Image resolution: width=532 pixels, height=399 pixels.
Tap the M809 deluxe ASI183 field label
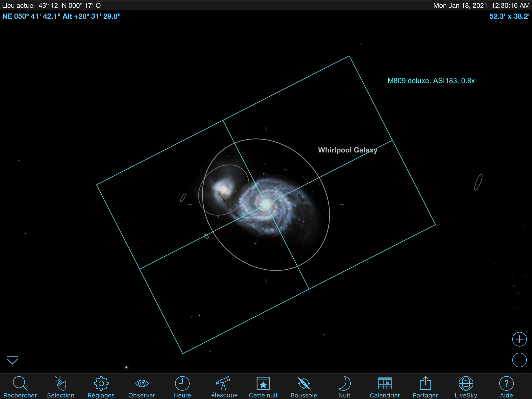click(431, 81)
